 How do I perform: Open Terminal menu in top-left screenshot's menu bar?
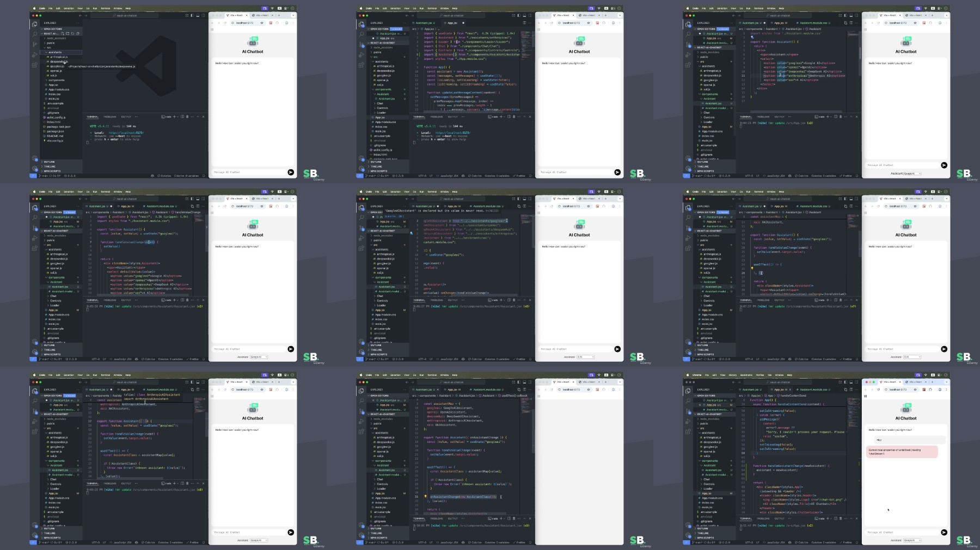click(106, 8)
